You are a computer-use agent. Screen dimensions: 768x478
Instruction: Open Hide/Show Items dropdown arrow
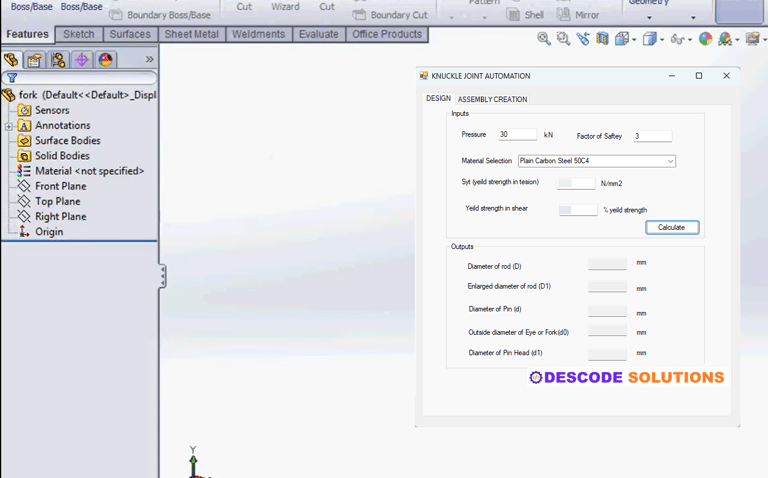pos(690,40)
